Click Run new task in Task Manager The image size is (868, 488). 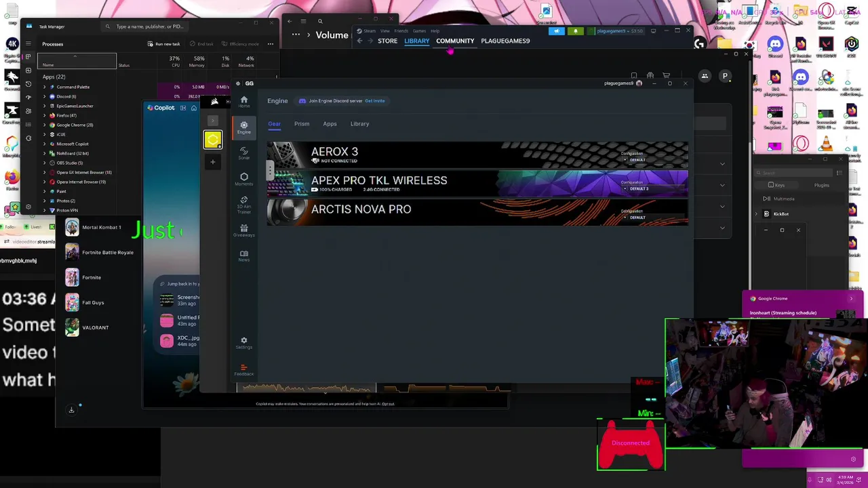[163, 44]
